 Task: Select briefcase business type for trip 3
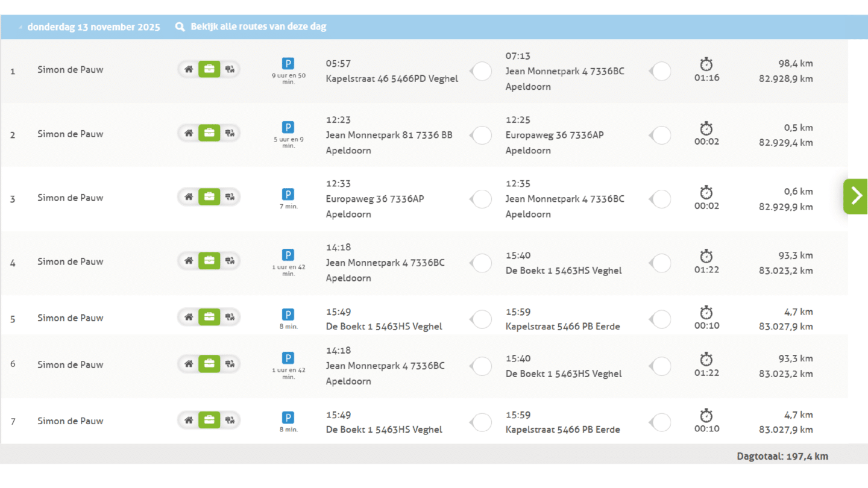point(209,197)
